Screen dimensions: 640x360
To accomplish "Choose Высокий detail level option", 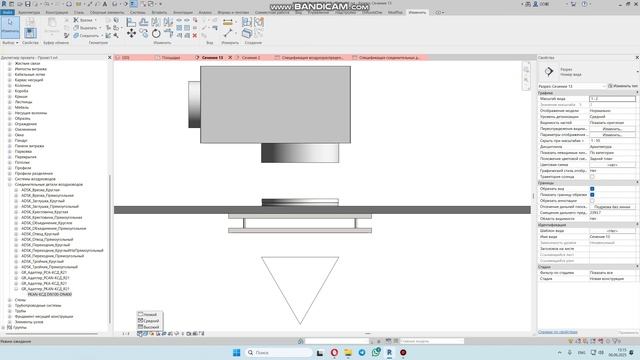I will click(149, 327).
